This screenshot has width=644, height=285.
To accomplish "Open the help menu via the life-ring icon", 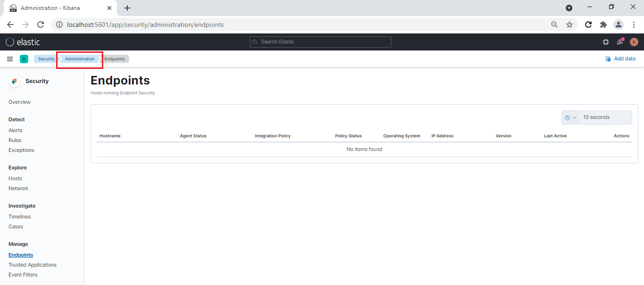I will click(605, 42).
